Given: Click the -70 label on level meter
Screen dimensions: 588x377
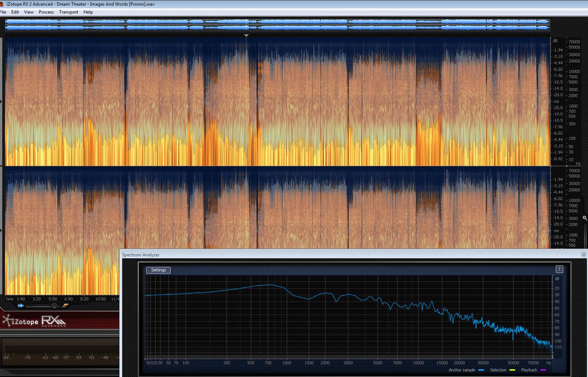Looking at the screenshot, I should click(27, 357).
